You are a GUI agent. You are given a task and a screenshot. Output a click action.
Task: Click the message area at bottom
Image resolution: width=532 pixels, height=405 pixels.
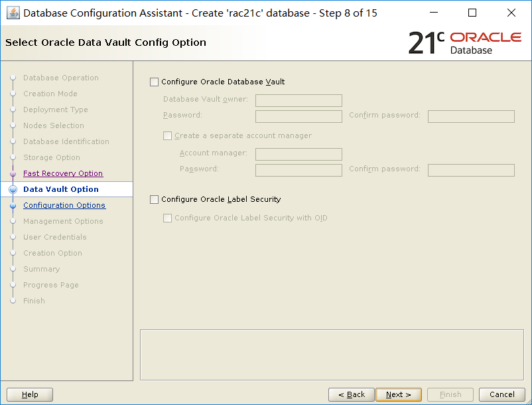coord(332,355)
